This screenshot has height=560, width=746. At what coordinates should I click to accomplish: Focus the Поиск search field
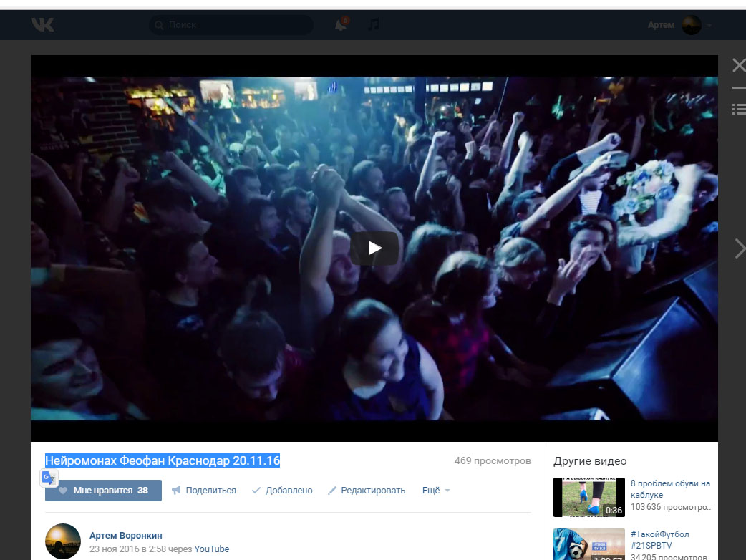pyautogui.click(x=231, y=25)
